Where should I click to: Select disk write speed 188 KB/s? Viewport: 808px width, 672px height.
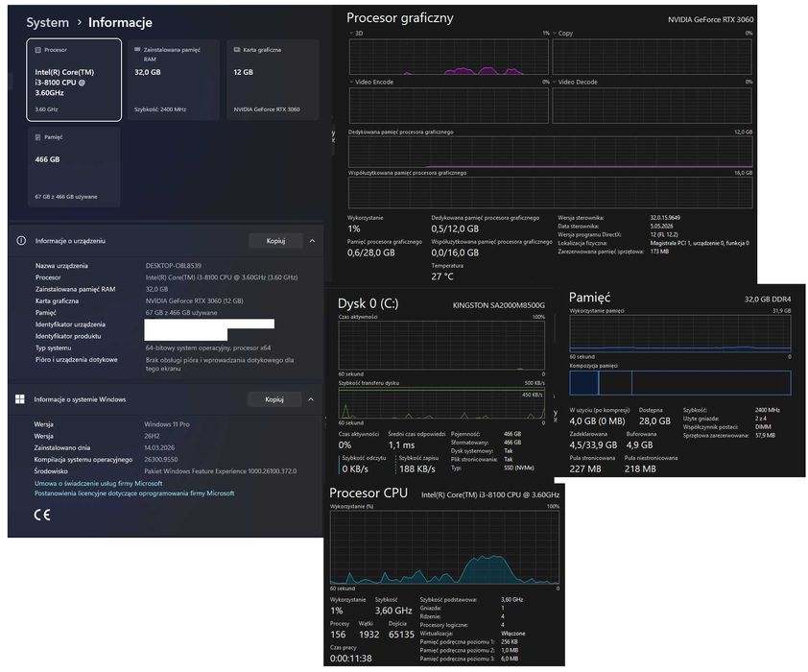click(417, 468)
